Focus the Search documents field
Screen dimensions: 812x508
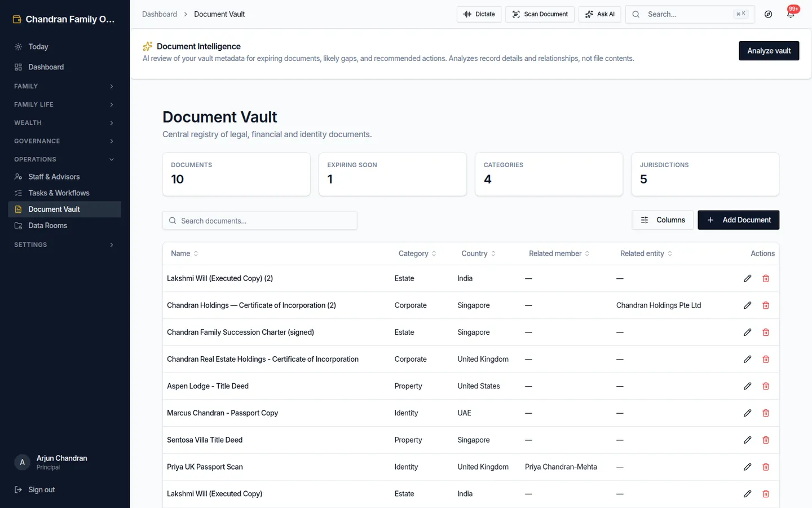[x=259, y=221]
